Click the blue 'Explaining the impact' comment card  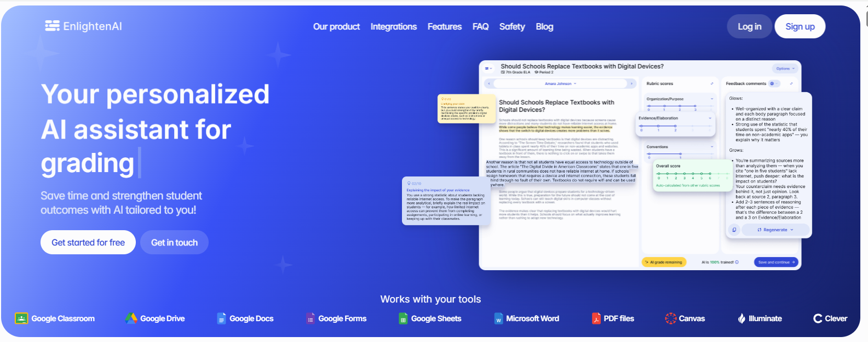click(446, 201)
